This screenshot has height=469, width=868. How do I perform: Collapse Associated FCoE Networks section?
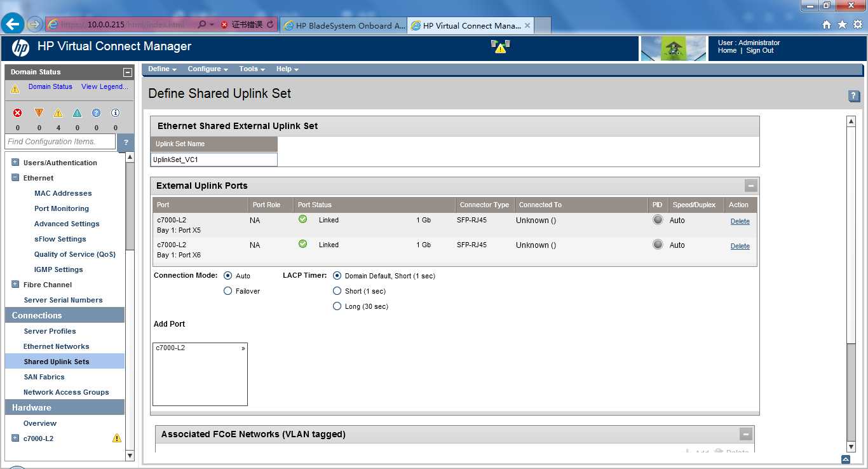click(x=746, y=435)
